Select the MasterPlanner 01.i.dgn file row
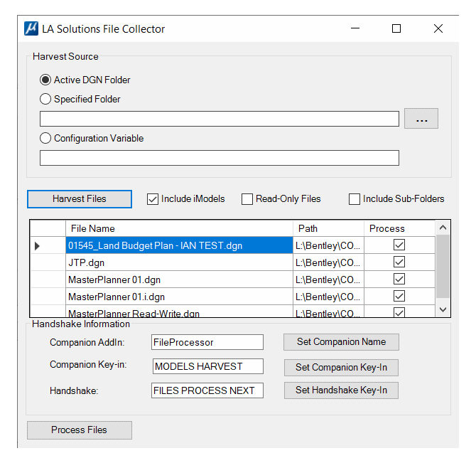 pyautogui.click(x=179, y=297)
